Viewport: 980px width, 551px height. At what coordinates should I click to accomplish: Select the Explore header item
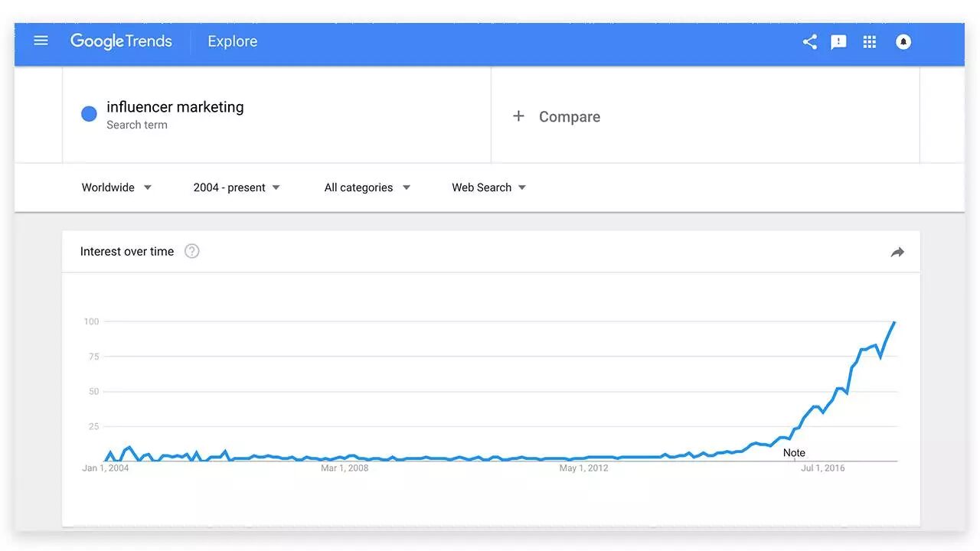(x=233, y=41)
